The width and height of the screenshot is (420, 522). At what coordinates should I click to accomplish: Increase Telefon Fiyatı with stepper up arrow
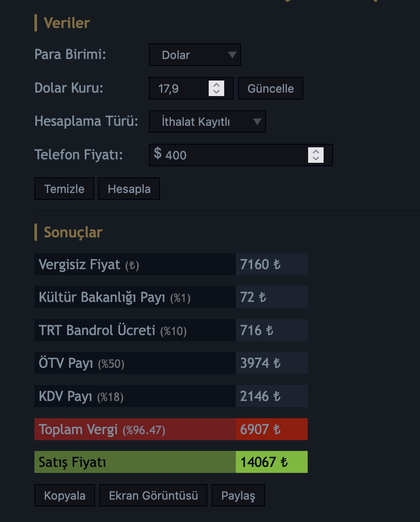point(316,151)
